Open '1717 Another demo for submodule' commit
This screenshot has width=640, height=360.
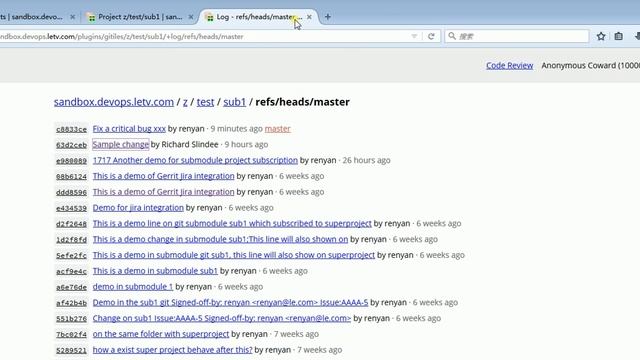click(195, 160)
